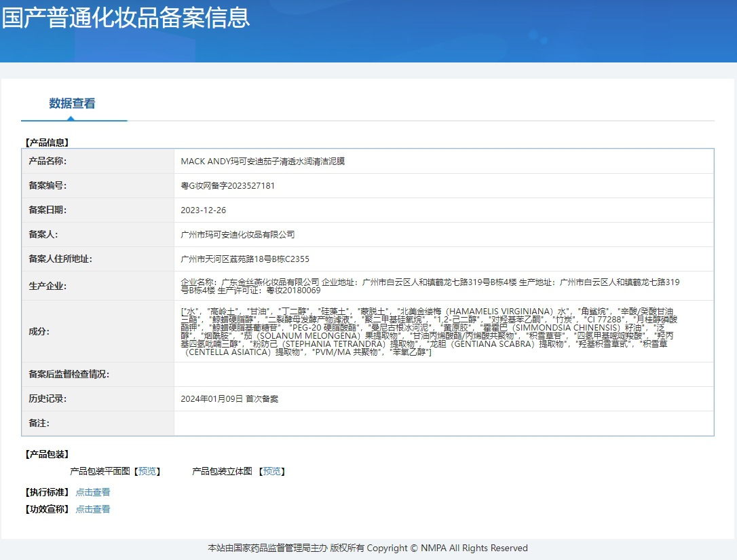
Task: Click the 产品包装立体图 label text
Action: [223, 471]
